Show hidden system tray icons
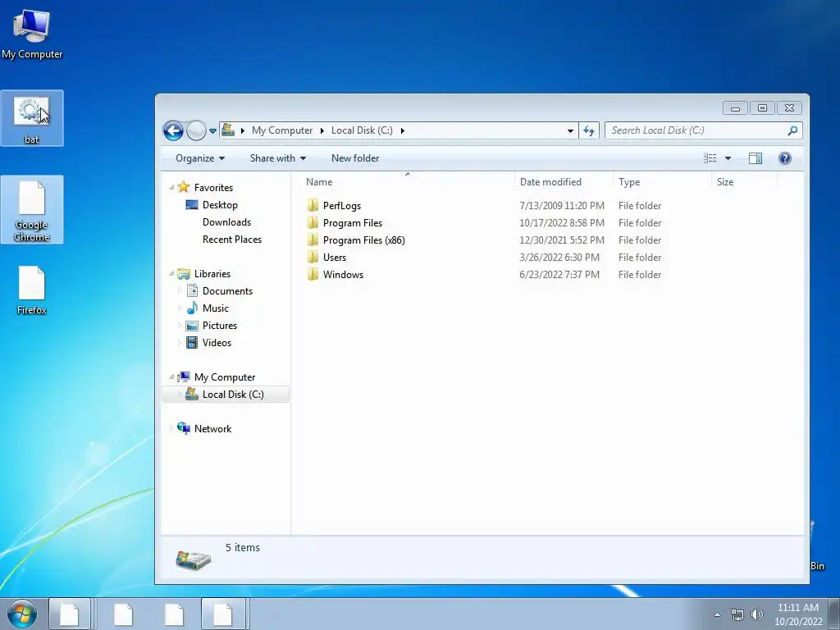 717,614
